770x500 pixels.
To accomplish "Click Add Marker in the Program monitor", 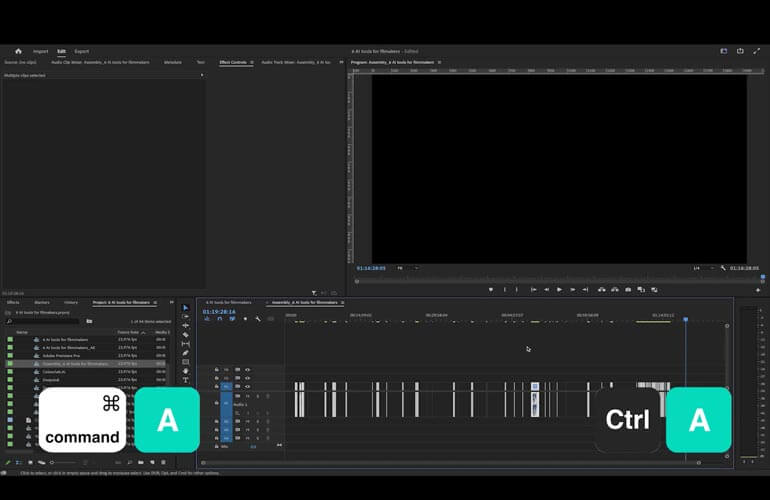I will point(491,290).
